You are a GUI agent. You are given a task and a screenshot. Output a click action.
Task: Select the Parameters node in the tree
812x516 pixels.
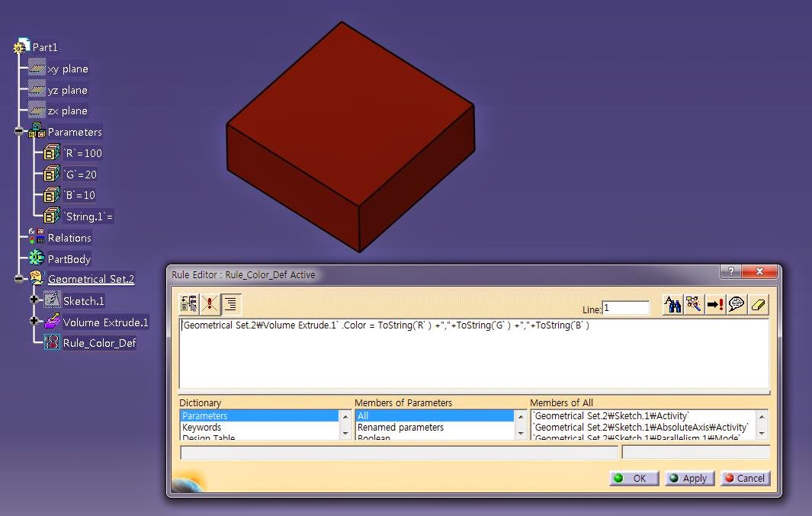click(72, 131)
